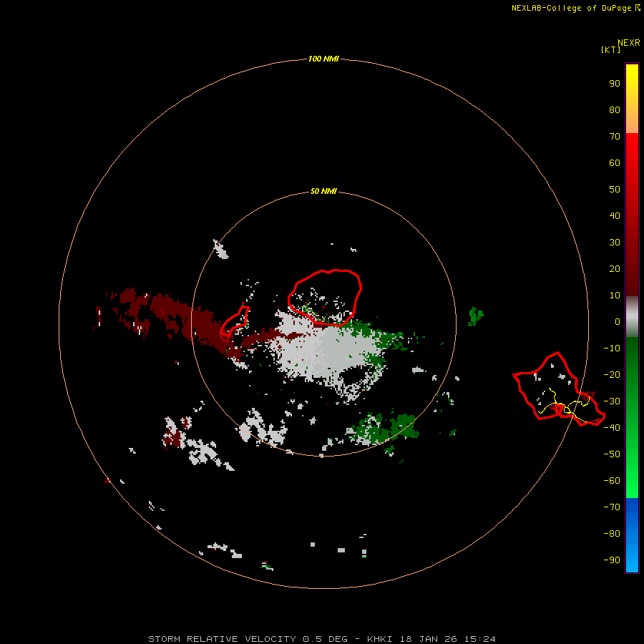Click the 10 value on velocity scale

click(x=615, y=296)
